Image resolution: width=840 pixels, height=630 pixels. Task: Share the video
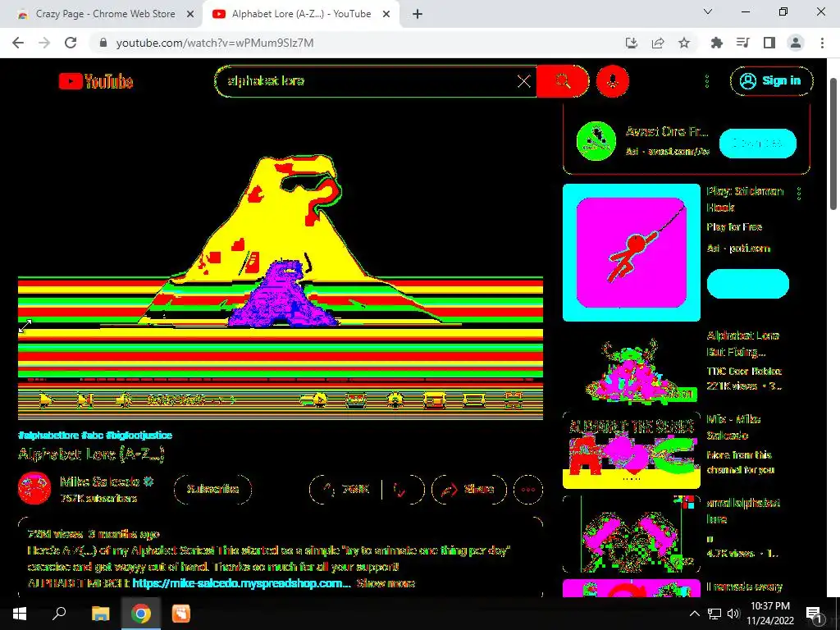(x=468, y=489)
